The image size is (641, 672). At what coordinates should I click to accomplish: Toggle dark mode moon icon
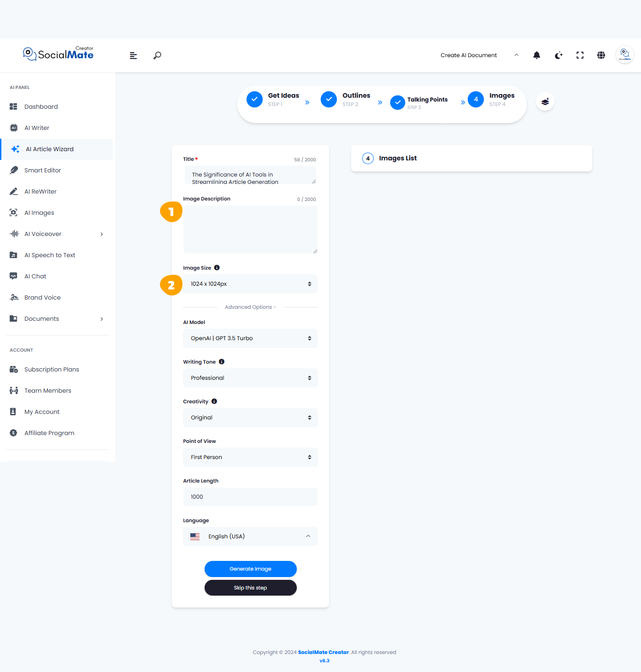(x=559, y=55)
